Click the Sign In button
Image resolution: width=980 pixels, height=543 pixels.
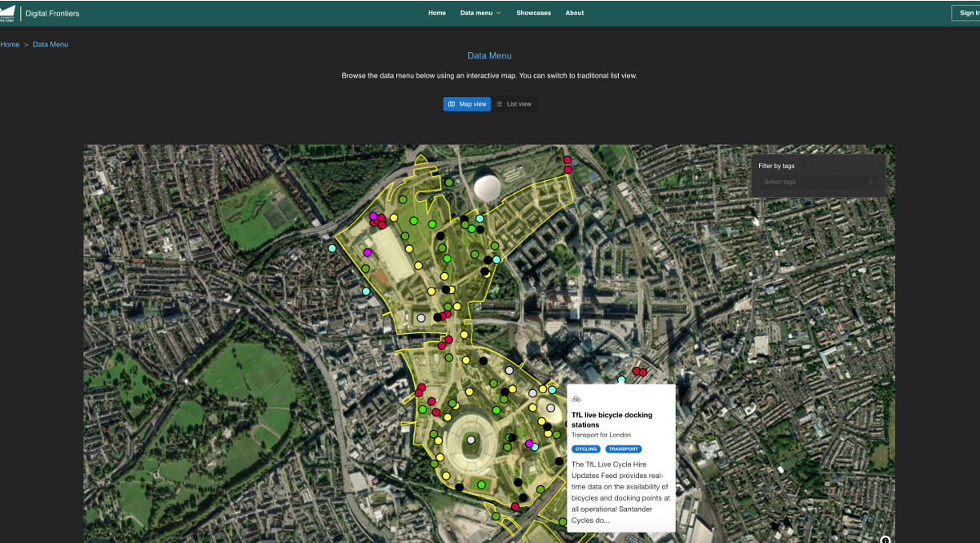point(966,13)
